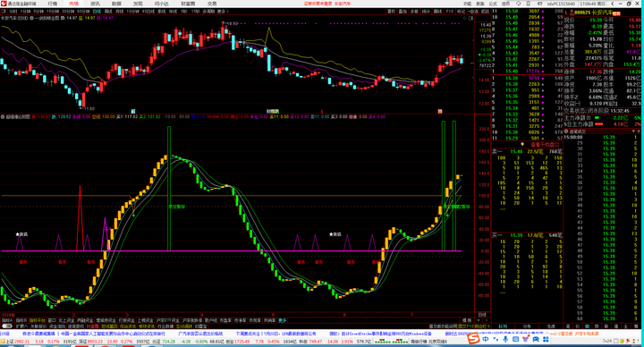The height and width of the screenshot is (347, 644).
Task: Switch to the 数据 top tab
Action: pos(116,4)
